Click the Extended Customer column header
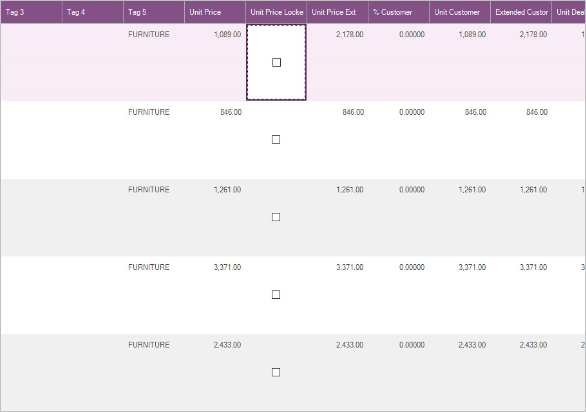The image size is (586, 412). point(521,12)
